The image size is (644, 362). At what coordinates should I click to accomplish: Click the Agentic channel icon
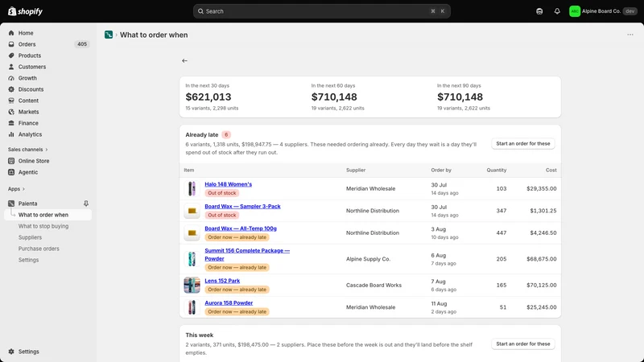(x=11, y=172)
